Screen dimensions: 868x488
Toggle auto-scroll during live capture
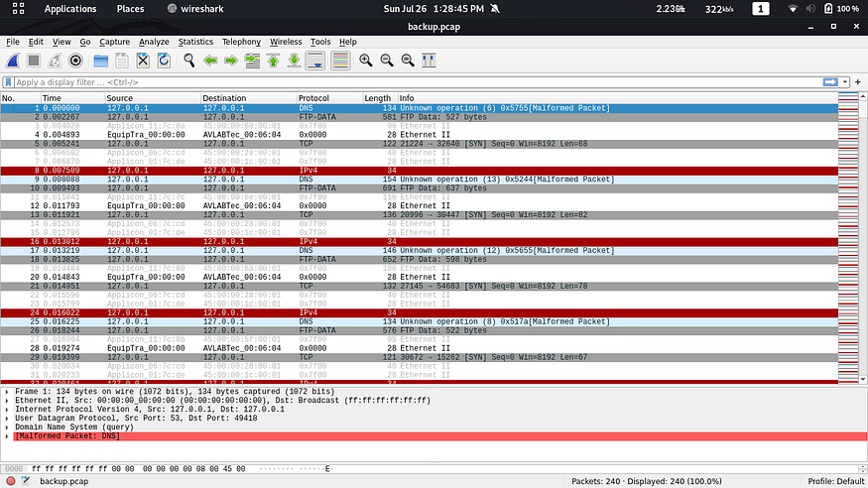tap(315, 61)
